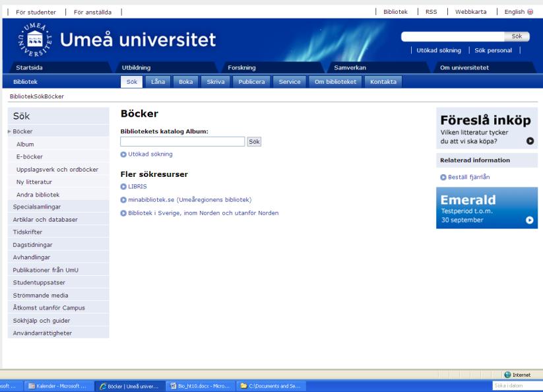Open Bibliotek i Sverige, inom Norden link

203,213
